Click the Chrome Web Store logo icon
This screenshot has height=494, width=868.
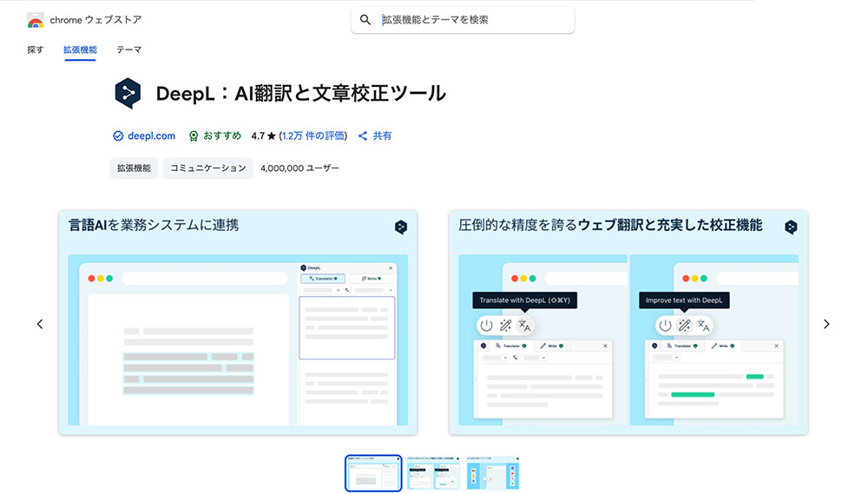coord(36,21)
